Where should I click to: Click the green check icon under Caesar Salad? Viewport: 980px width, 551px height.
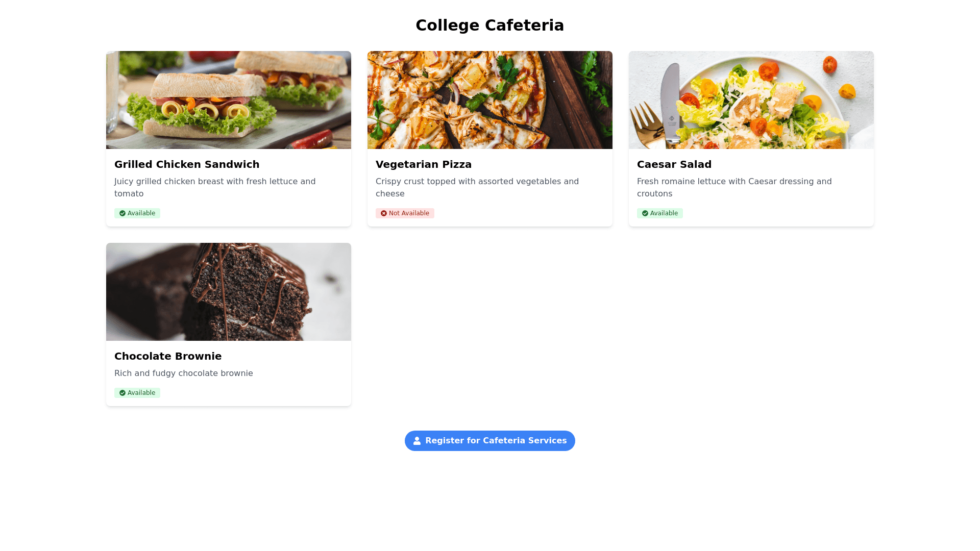point(645,213)
